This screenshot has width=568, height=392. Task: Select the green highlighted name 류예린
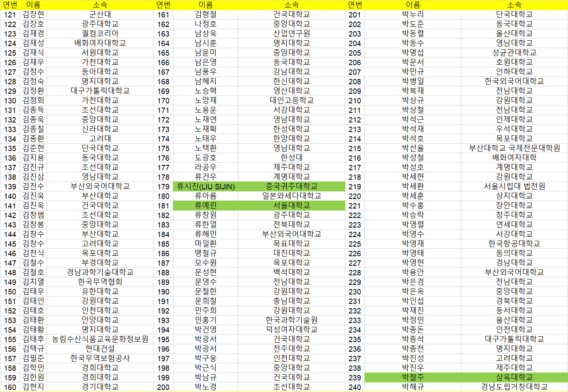pos(206,206)
